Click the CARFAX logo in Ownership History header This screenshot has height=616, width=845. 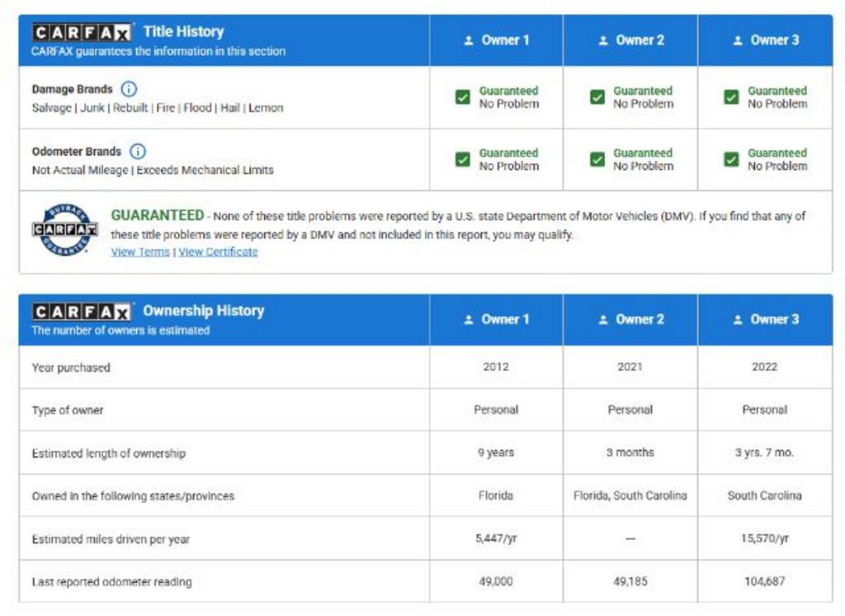[x=82, y=312]
